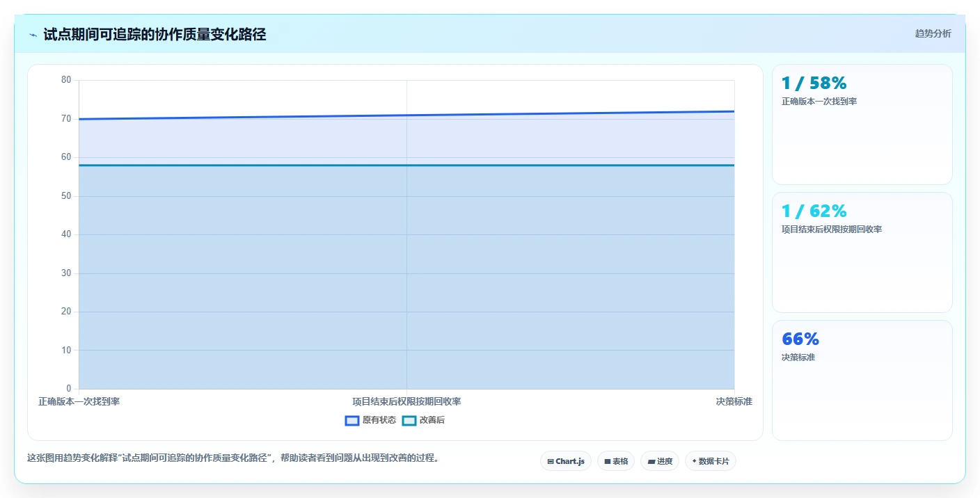Click the y-axis tick 40
The width and height of the screenshot is (980, 498).
tap(66, 234)
